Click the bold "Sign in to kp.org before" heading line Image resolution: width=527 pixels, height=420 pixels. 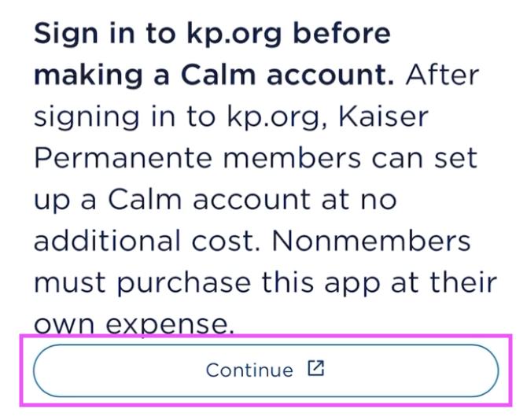(212, 34)
